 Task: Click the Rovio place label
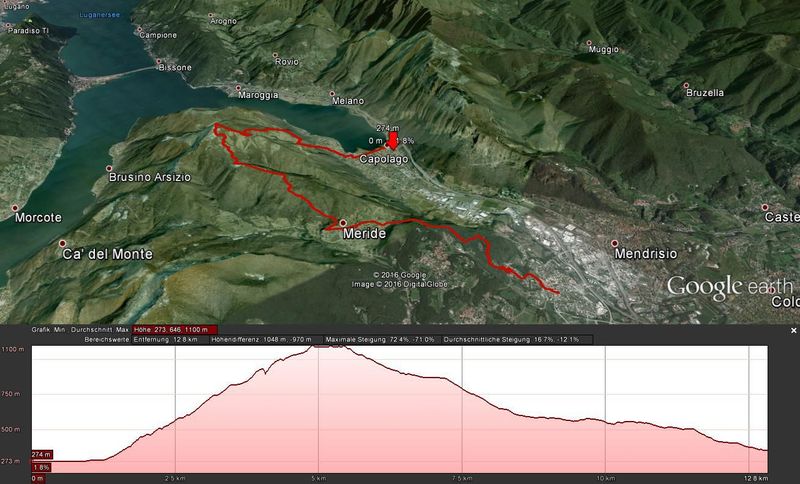(287, 62)
